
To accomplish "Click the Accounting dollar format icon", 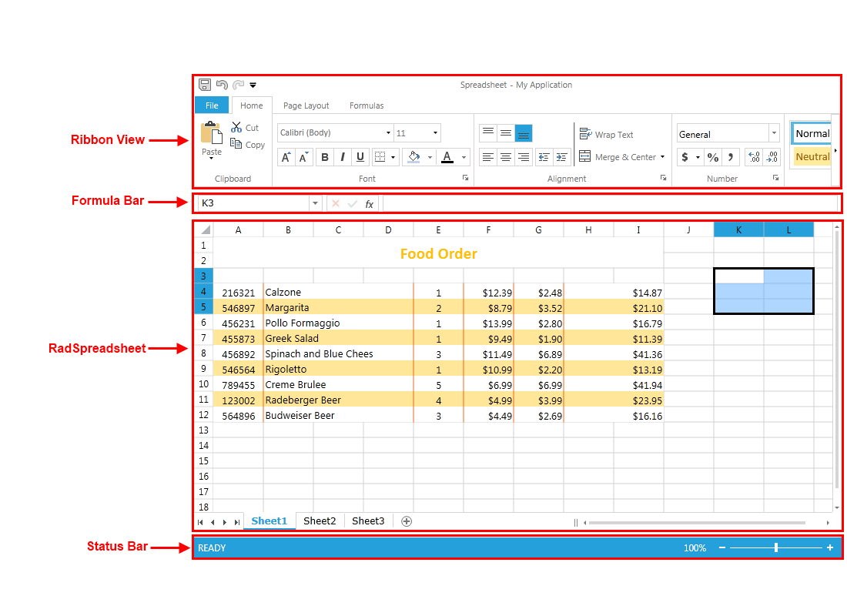I will point(685,156).
